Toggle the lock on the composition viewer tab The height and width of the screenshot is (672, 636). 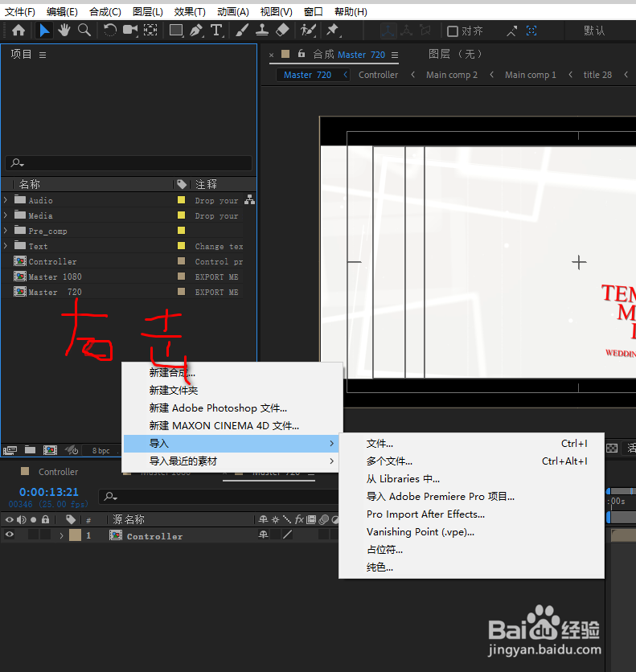302,53
